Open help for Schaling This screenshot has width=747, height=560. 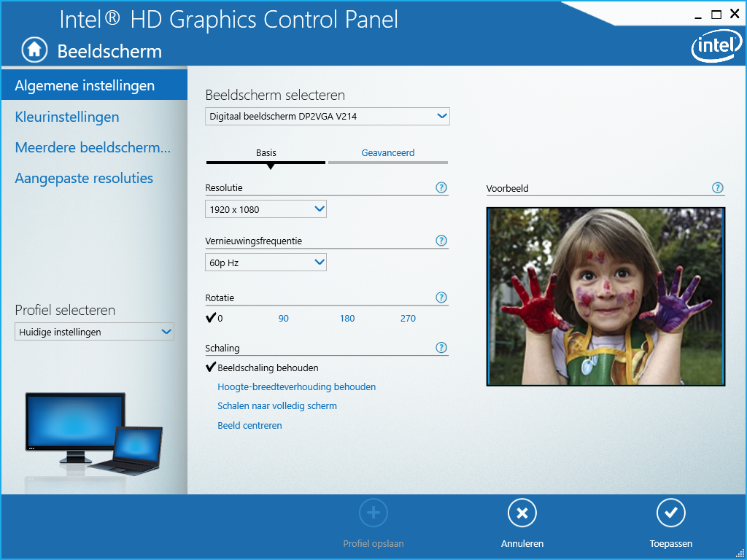pyautogui.click(x=441, y=348)
